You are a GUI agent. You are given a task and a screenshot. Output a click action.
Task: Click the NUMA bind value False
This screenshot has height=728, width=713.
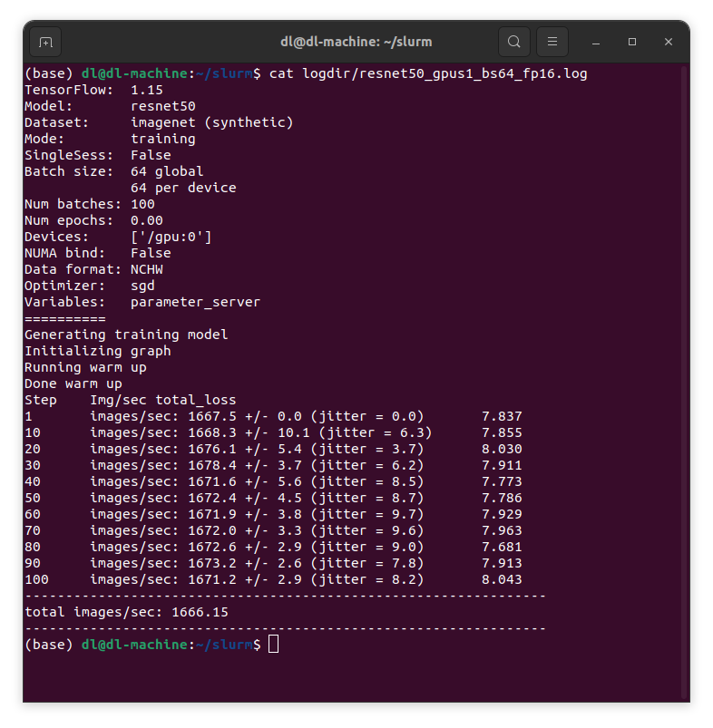(151, 253)
